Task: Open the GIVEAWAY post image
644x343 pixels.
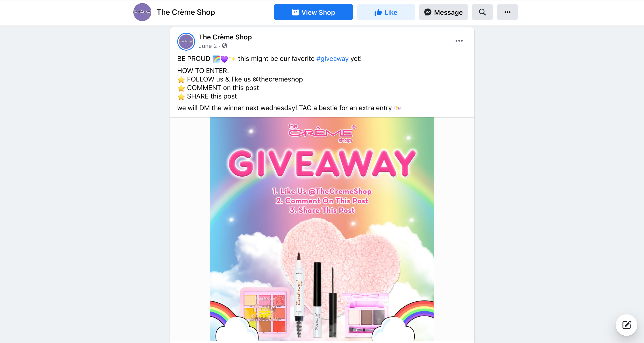Action: point(322,229)
